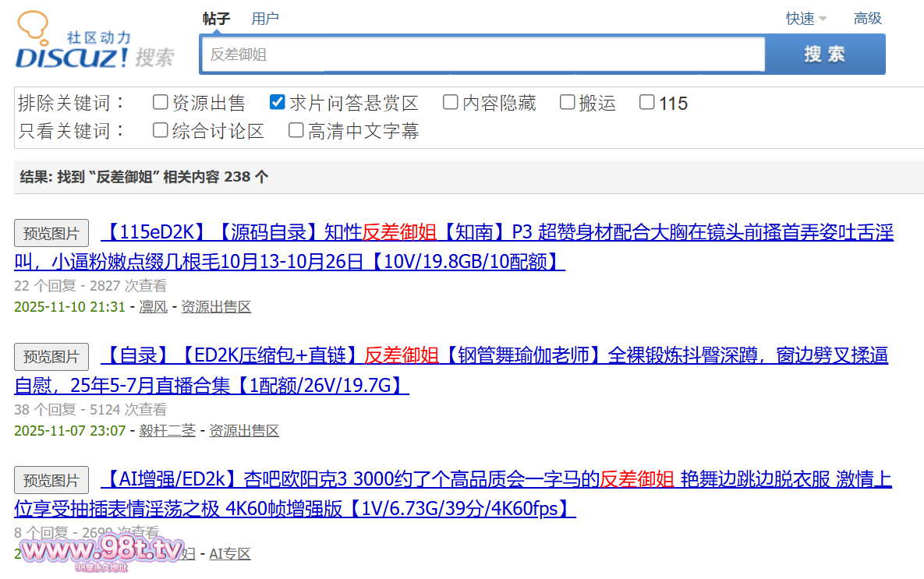Tick the 内容隐藏 checkbox

tap(451, 102)
